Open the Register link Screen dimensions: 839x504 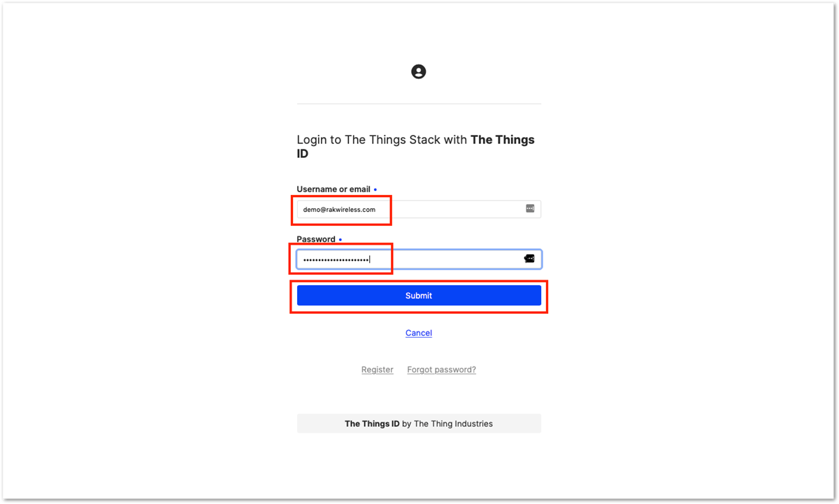point(378,370)
